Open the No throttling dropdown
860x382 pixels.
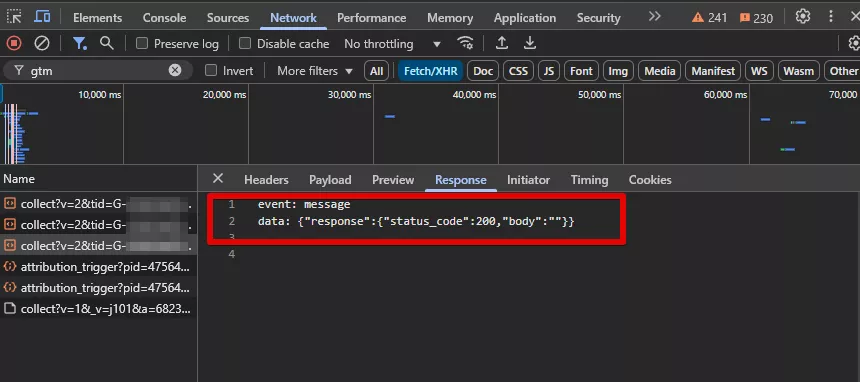pyautogui.click(x=392, y=44)
